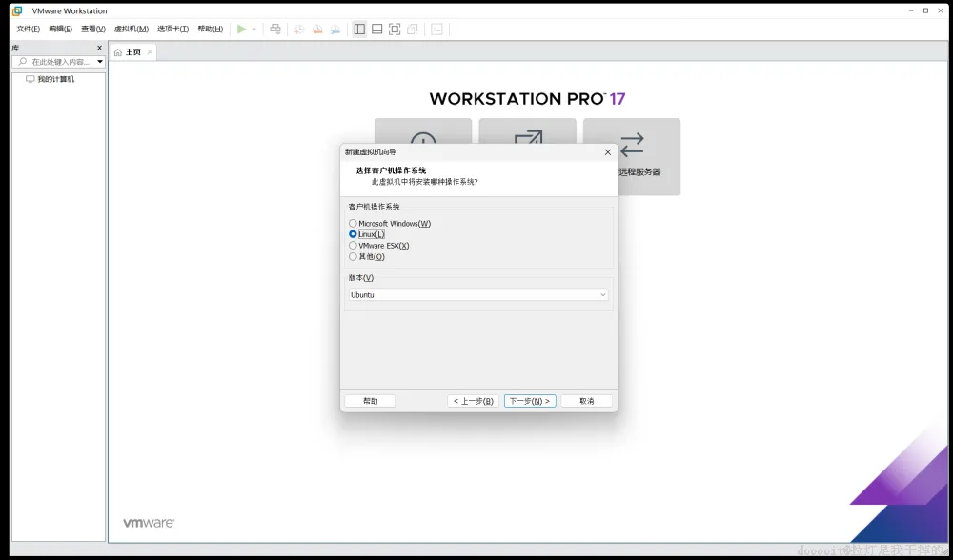The width and height of the screenshot is (953, 560).
Task: Select the Microsoft Windows radio button
Action: (x=353, y=224)
